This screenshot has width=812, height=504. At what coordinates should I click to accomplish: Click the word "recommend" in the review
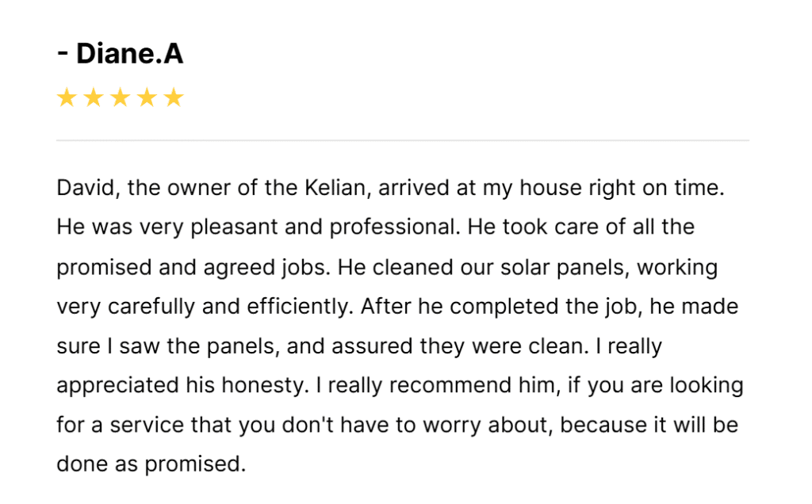click(433, 386)
